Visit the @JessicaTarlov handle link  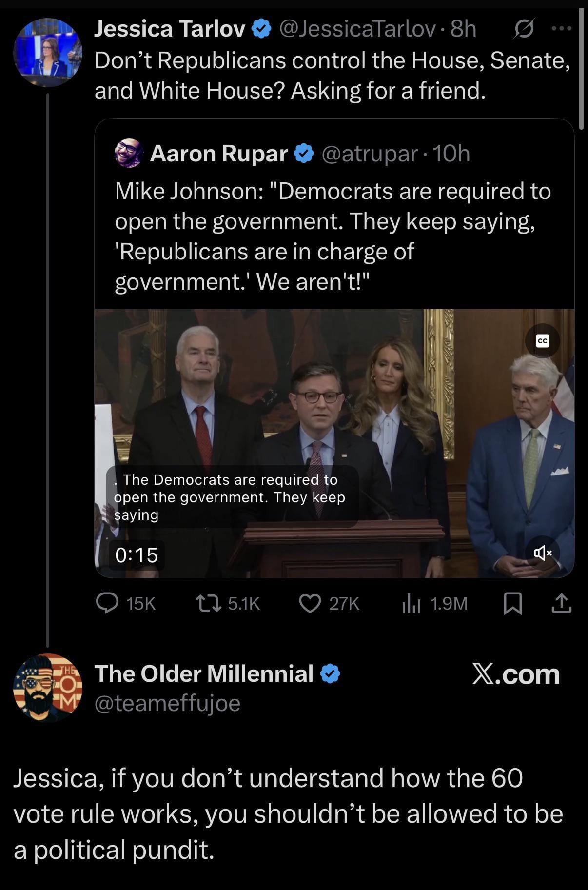[x=357, y=29]
